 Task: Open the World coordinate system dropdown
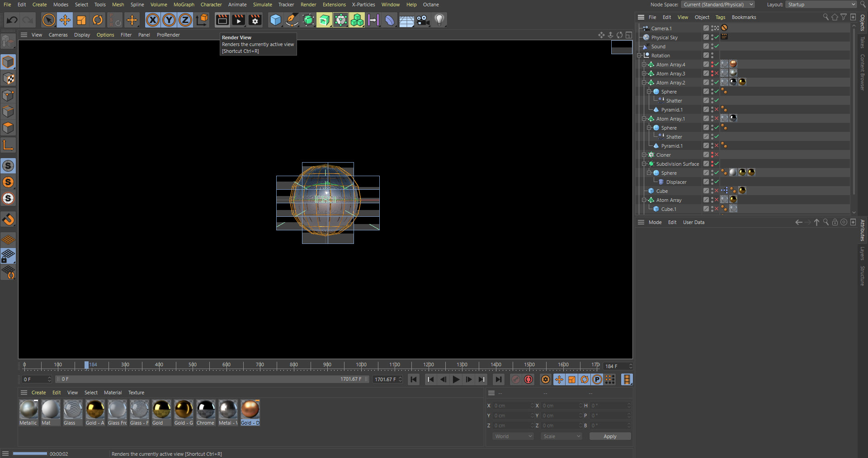pyautogui.click(x=513, y=436)
